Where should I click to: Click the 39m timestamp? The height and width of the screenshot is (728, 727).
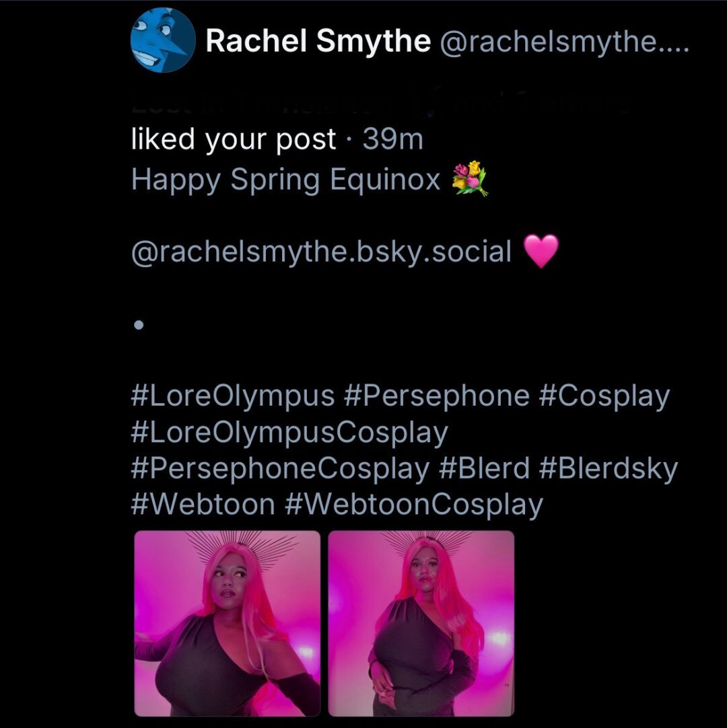point(392,139)
